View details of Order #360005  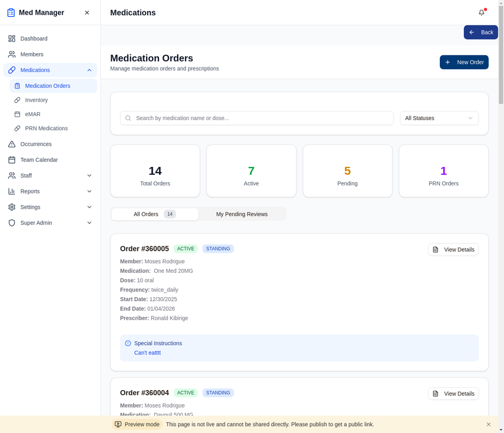[x=453, y=249]
